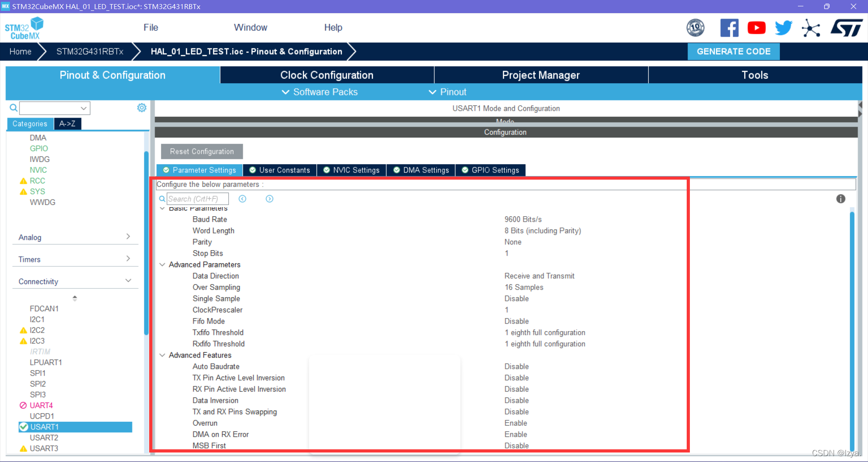Switch to the Tools tab
This screenshot has width=868, height=462.
pyautogui.click(x=755, y=75)
